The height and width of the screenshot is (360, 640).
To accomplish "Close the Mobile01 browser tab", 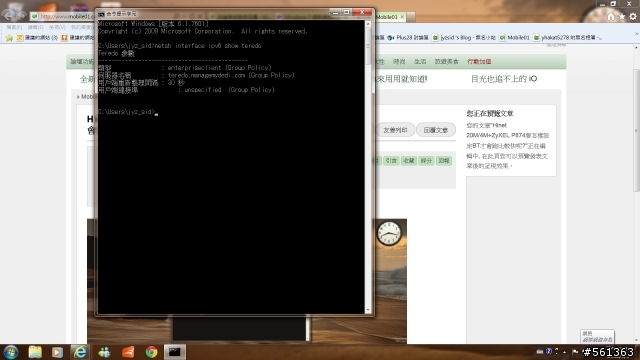I will pos(402,17).
